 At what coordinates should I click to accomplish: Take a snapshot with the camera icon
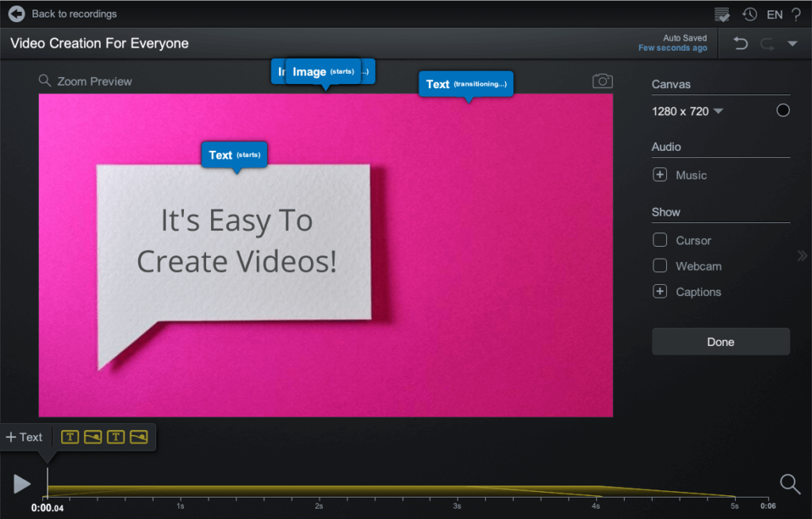(x=603, y=81)
